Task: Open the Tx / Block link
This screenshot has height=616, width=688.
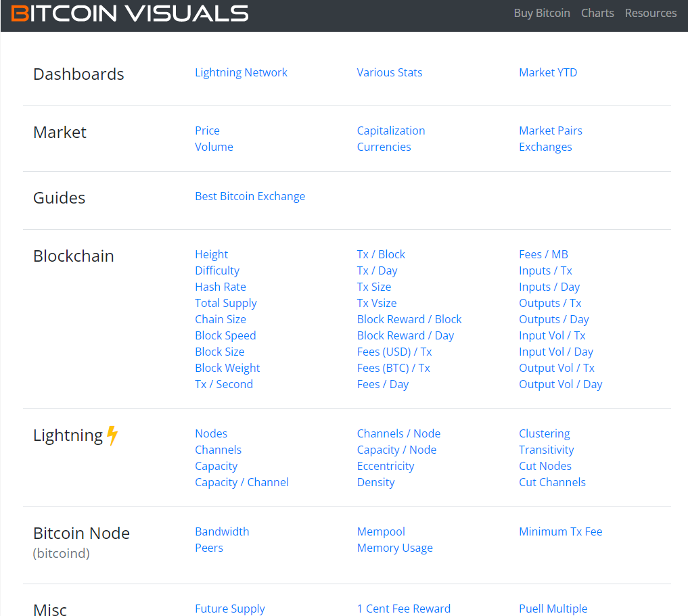Action: click(381, 254)
